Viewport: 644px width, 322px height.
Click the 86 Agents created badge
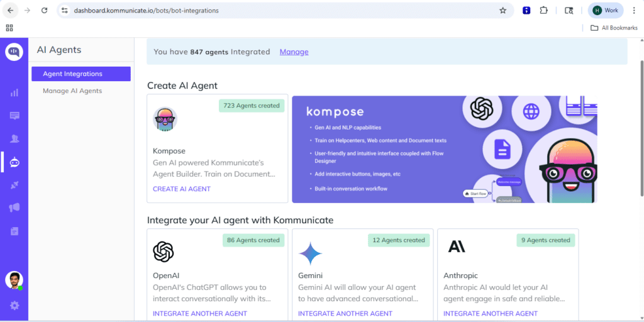click(253, 240)
